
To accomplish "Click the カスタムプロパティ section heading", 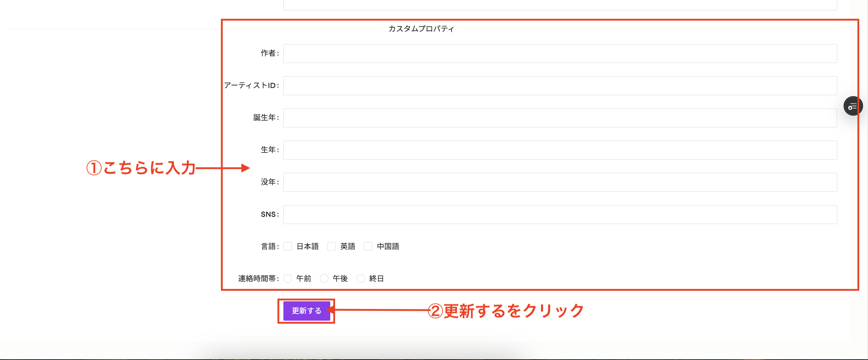I will [x=421, y=29].
